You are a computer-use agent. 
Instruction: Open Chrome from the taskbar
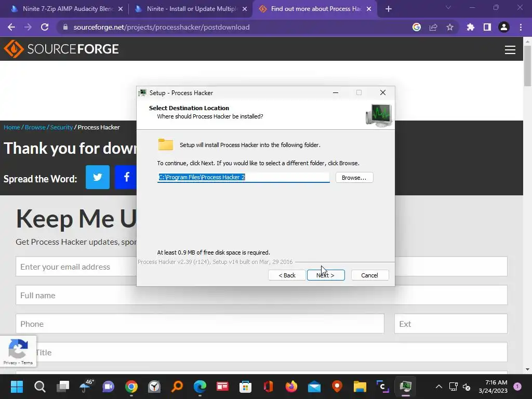click(x=131, y=387)
